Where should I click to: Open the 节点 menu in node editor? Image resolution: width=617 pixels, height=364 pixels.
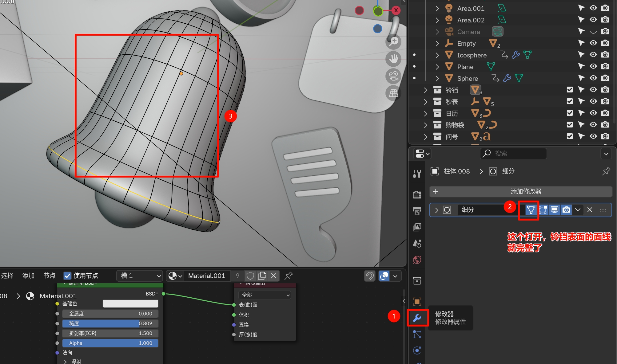(x=50, y=276)
